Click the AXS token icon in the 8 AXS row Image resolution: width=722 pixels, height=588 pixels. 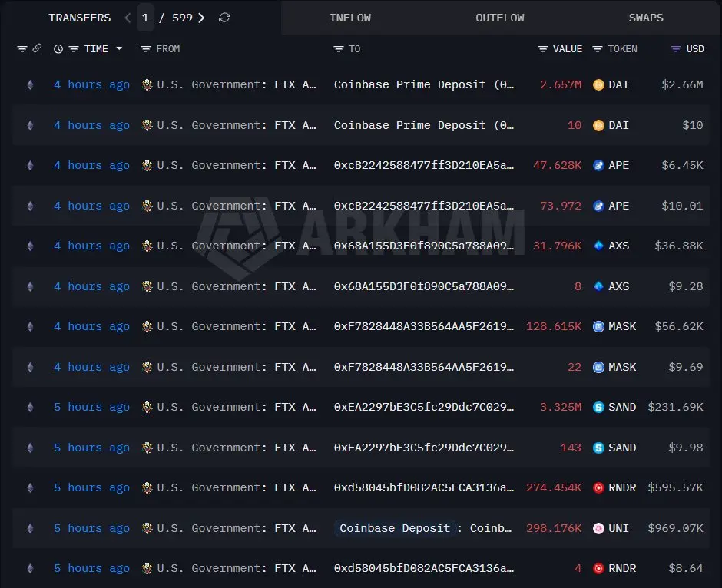click(598, 286)
